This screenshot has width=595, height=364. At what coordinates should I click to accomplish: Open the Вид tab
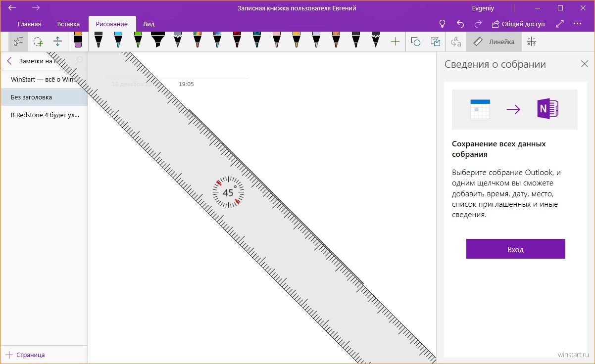pos(149,24)
